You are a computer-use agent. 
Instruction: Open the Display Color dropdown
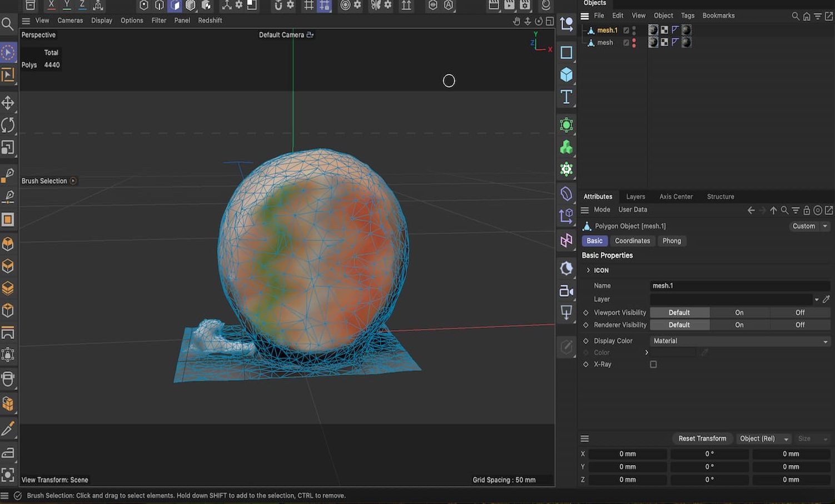click(x=739, y=341)
